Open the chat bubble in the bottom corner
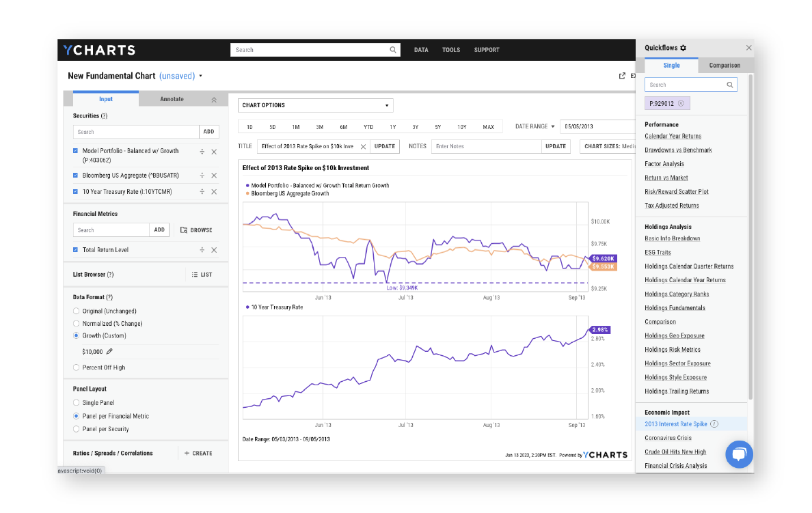Viewport: 812px width, 513px height. point(739,454)
